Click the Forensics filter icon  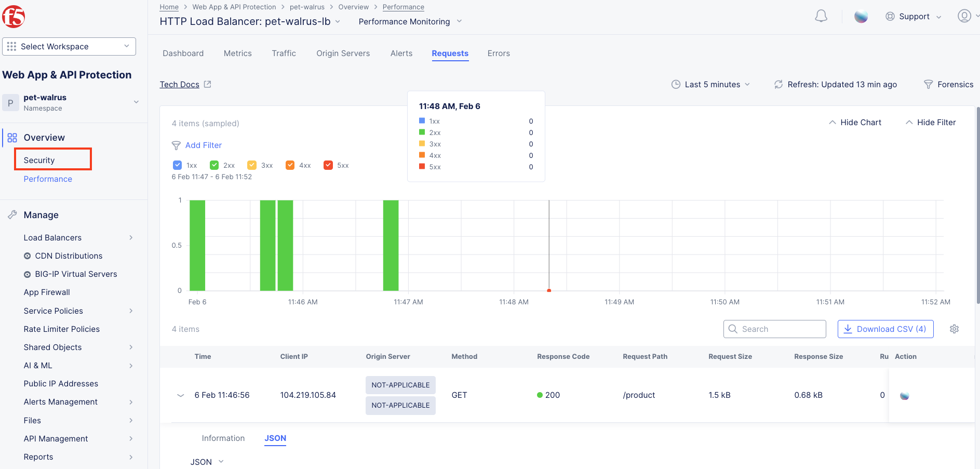928,84
